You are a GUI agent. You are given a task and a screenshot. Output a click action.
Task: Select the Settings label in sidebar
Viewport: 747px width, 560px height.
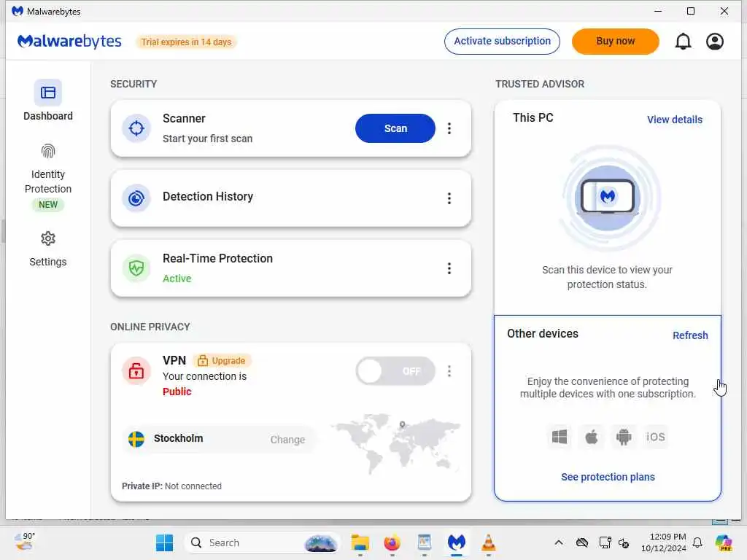(x=48, y=262)
